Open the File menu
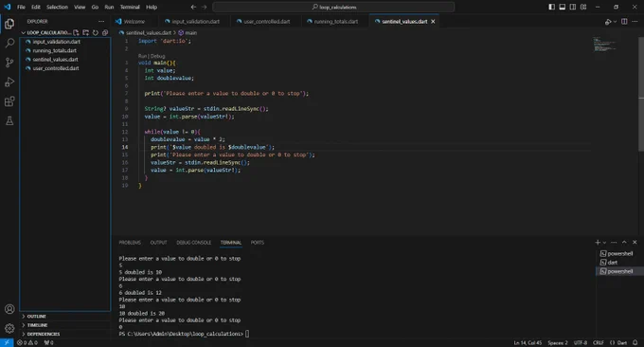This screenshot has width=644, height=347. (x=21, y=7)
